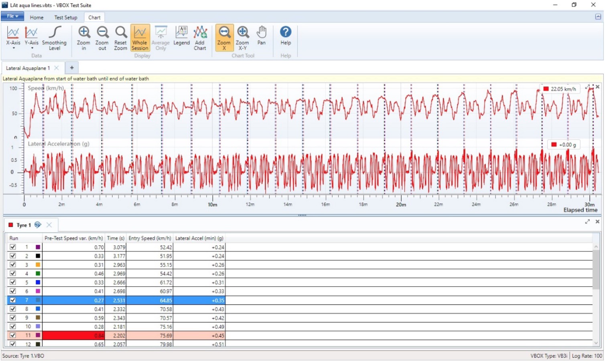Image resolution: width=605 pixels, height=364 pixels.
Task: Uncheck run 2 checkbox
Action: pos(13,256)
